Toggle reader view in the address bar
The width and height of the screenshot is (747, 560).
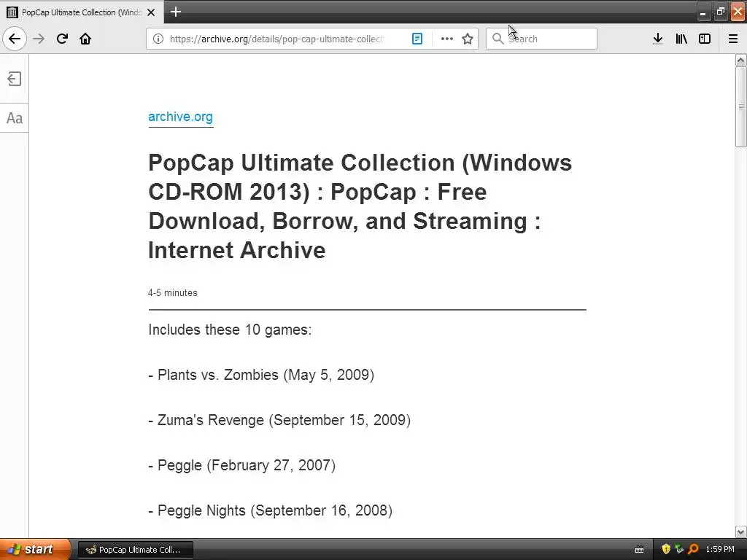pyautogui.click(x=417, y=39)
